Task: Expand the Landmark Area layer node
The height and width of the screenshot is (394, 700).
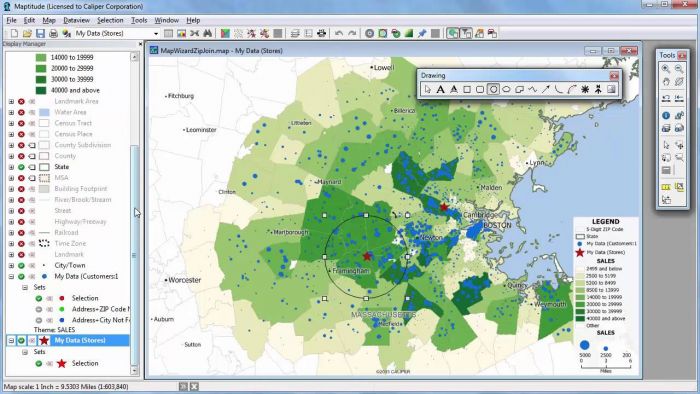Action: point(11,101)
